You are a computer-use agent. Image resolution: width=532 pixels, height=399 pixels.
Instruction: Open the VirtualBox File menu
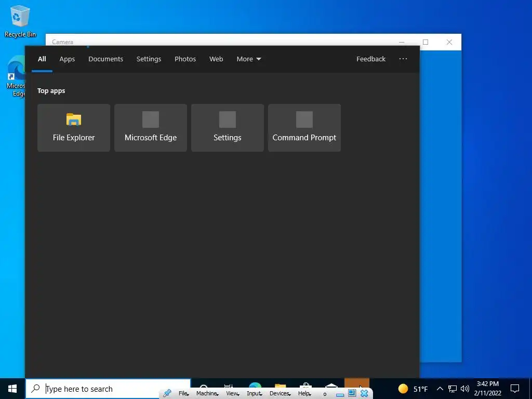coord(183,393)
